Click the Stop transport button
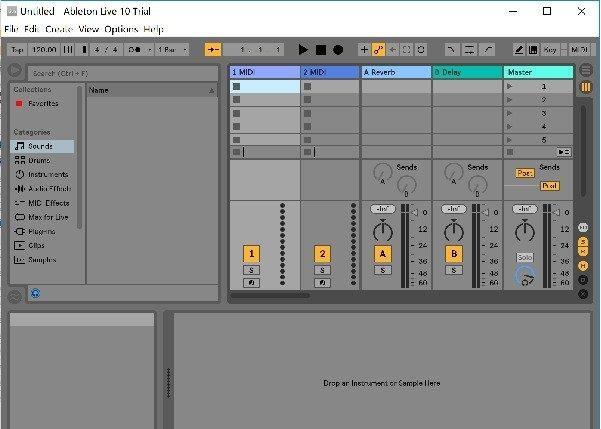The width and height of the screenshot is (601, 429). tap(321, 50)
